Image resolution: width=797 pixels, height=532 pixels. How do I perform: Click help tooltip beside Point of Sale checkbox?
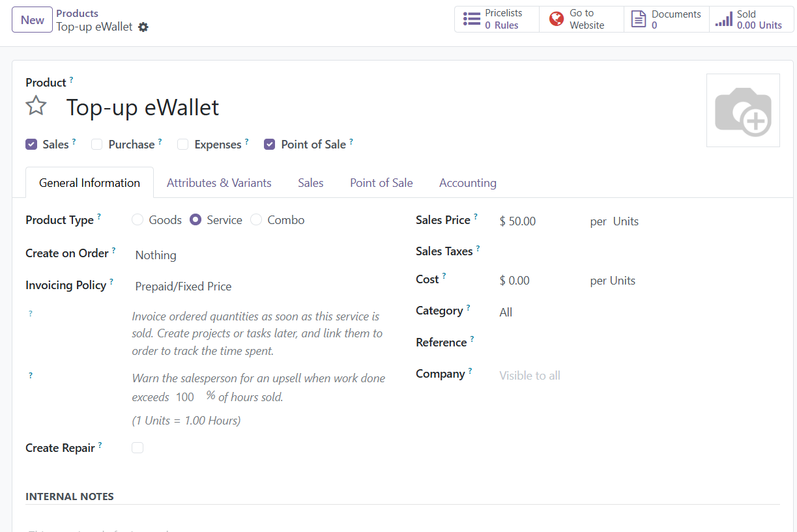pyautogui.click(x=351, y=141)
